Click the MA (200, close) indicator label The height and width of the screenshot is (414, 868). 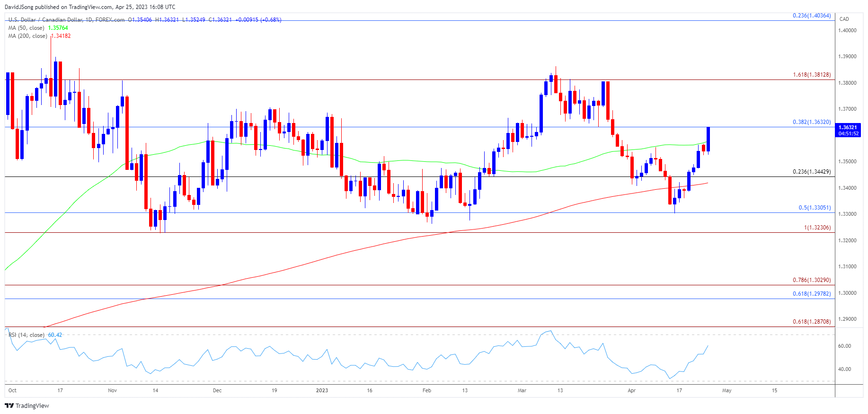28,36
